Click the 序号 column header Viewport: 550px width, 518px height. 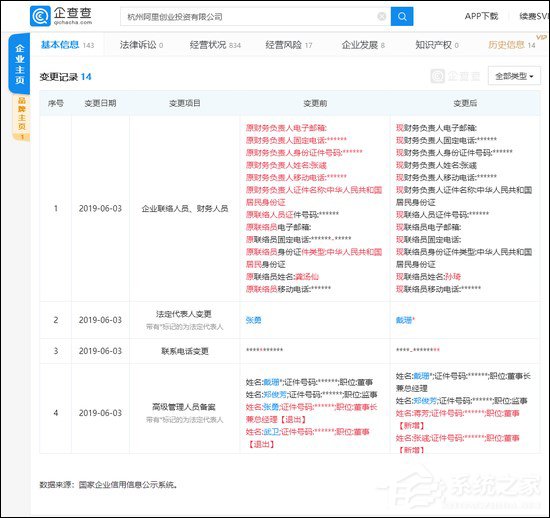56,103
